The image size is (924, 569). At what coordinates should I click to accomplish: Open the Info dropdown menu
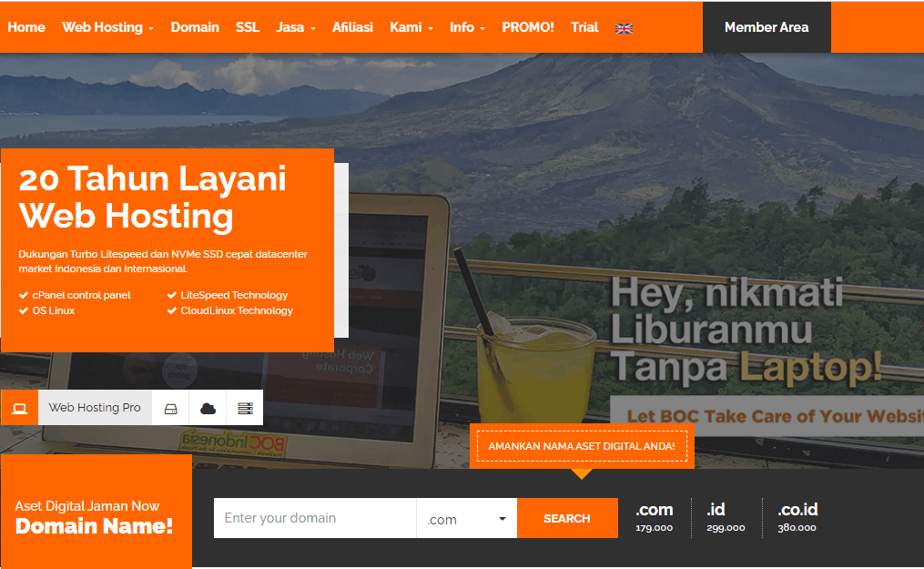click(467, 27)
